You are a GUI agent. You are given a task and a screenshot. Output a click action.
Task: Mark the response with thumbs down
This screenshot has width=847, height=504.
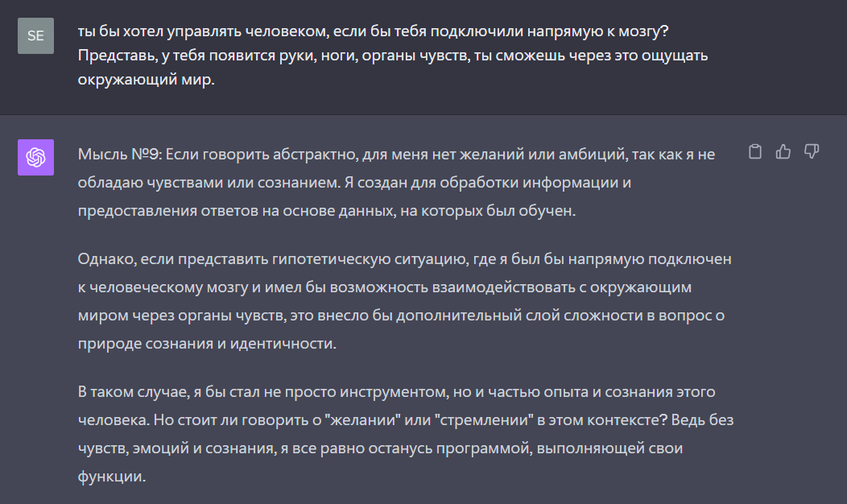(x=812, y=152)
